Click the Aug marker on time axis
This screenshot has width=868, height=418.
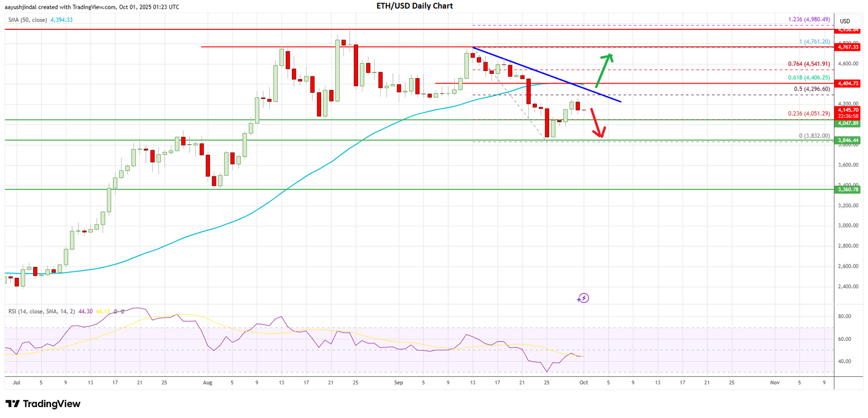(207, 383)
